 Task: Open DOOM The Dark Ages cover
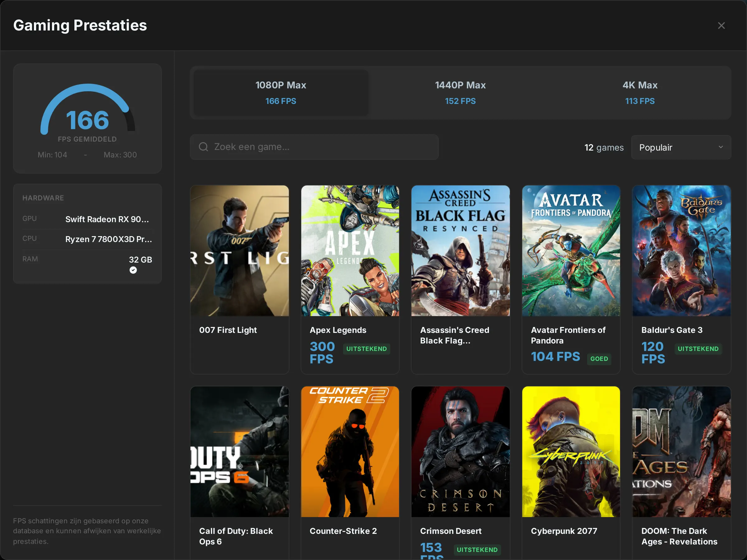tap(682, 452)
